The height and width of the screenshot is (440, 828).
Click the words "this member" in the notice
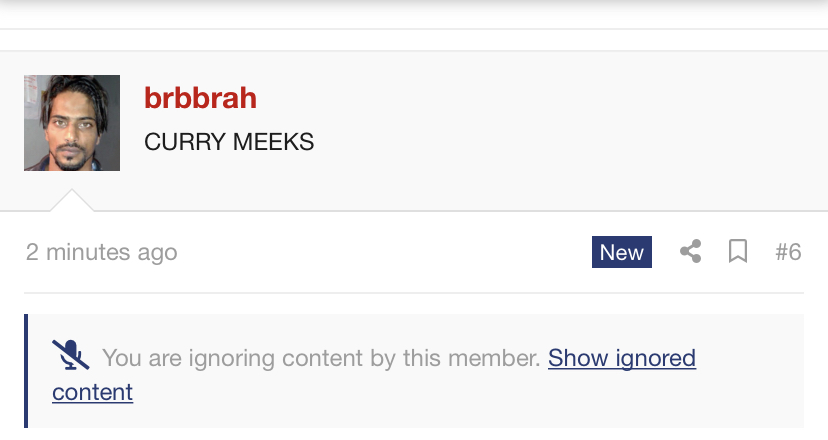(470, 357)
